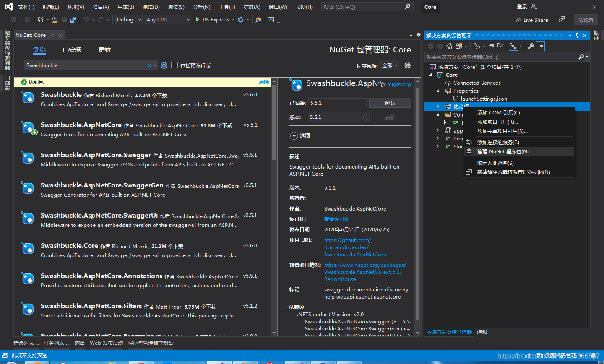
Task: Click the Live Share button
Action: coord(531,20)
